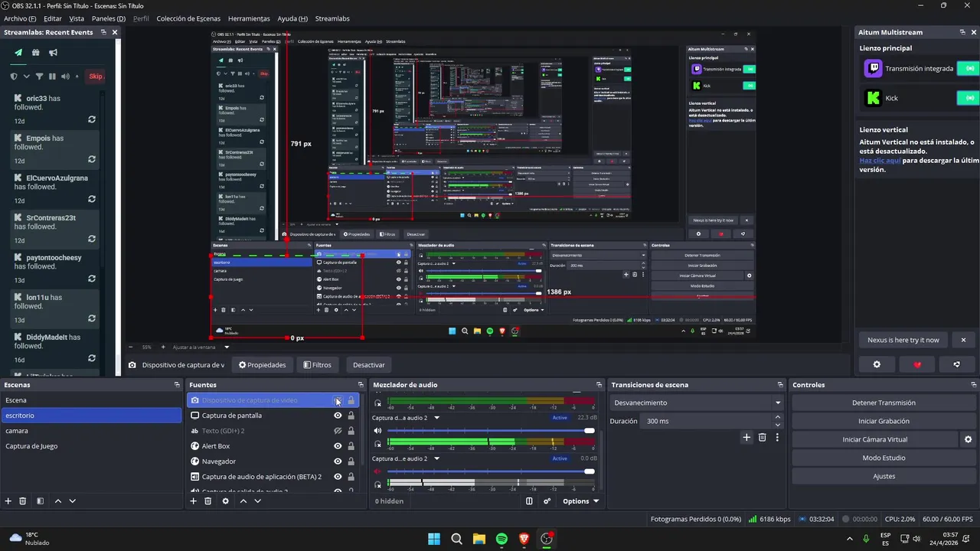
Task: Enable Modo Estudio
Action: (x=884, y=458)
